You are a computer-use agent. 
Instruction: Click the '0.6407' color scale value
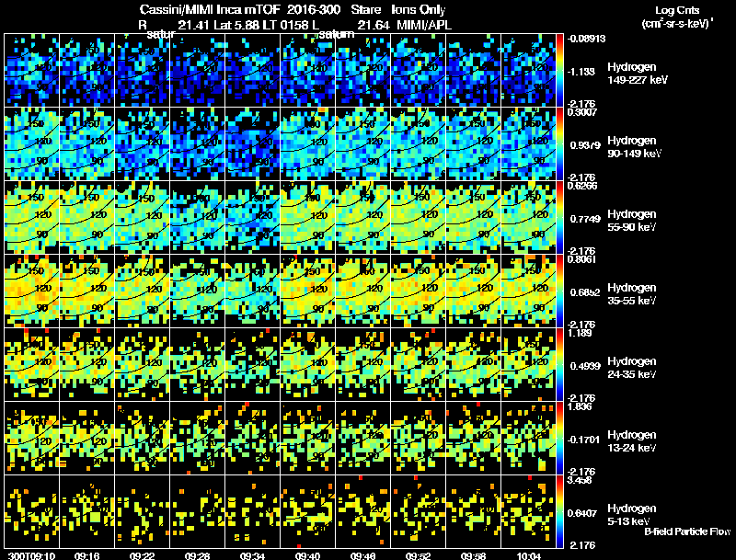[584, 513]
